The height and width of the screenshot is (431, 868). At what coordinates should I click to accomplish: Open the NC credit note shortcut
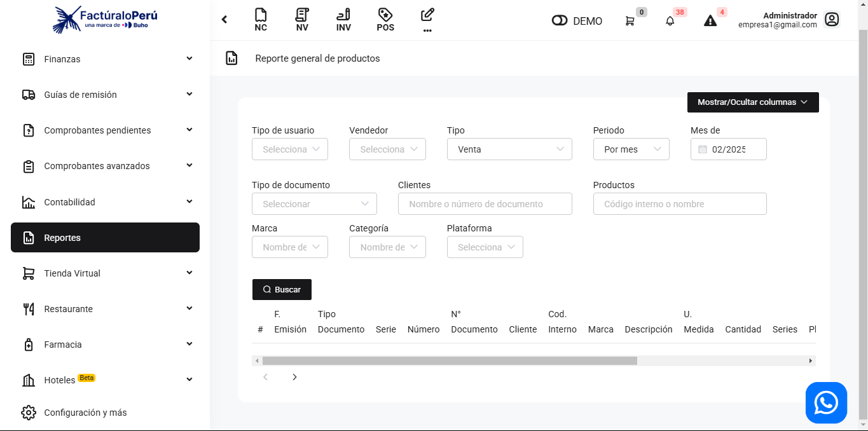(x=260, y=20)
